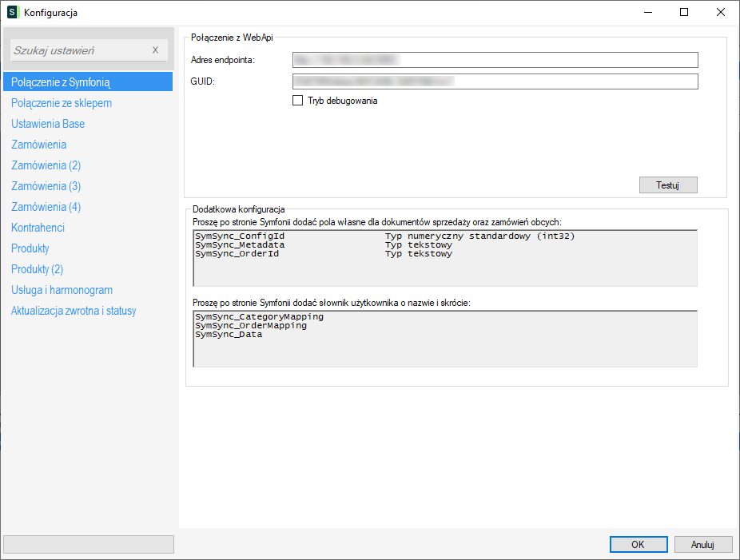This screenshot has height=560, width=740.
Task: Click the custom fields list textbox
Action: (x=445, y=257)
